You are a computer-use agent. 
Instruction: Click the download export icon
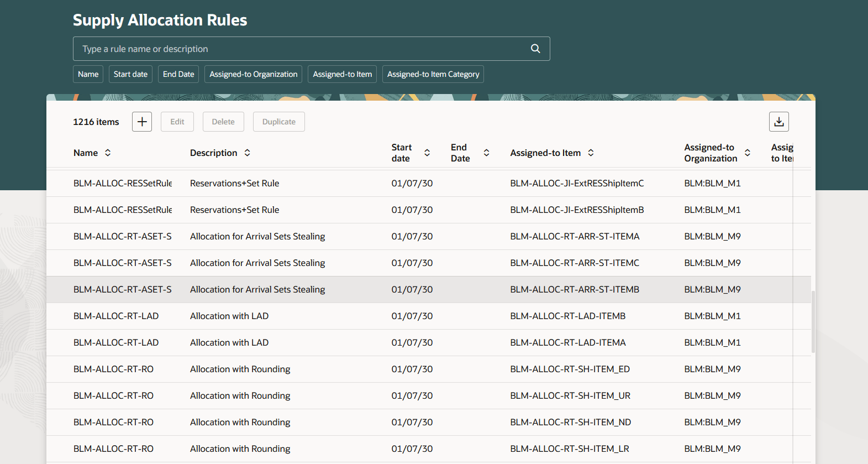(x=778, y=122)
